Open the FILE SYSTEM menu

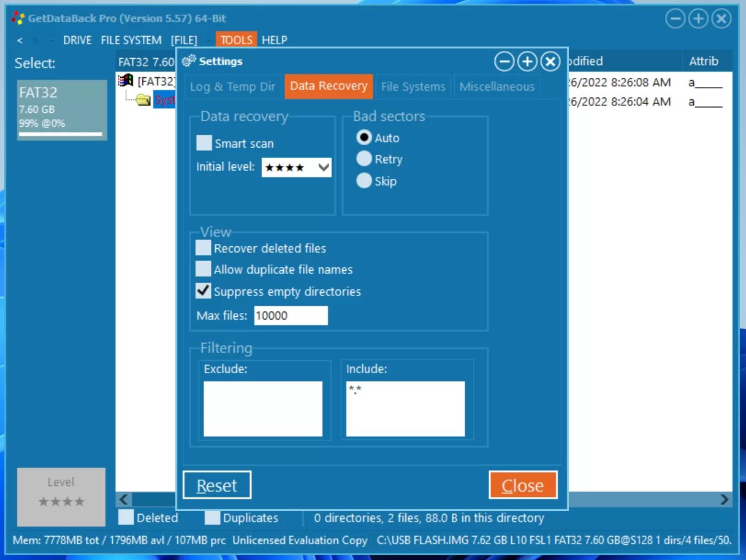click(x=131, y=40)
